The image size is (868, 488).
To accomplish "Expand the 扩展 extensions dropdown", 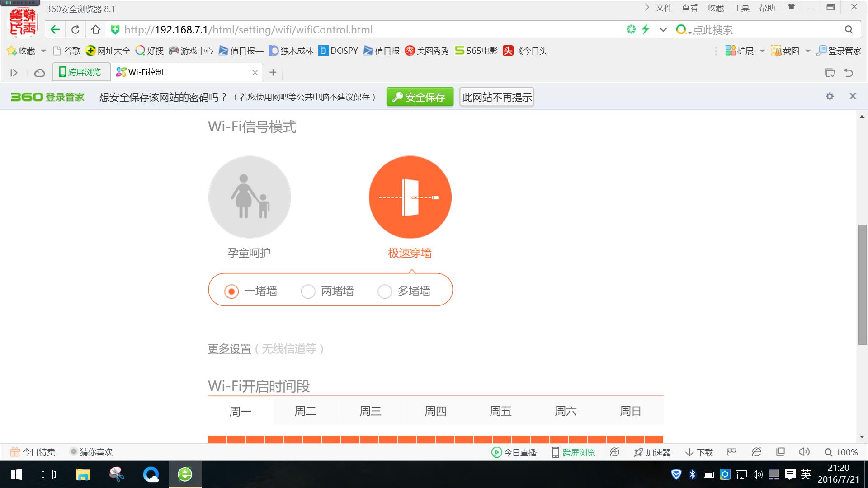I will point(761,51).
